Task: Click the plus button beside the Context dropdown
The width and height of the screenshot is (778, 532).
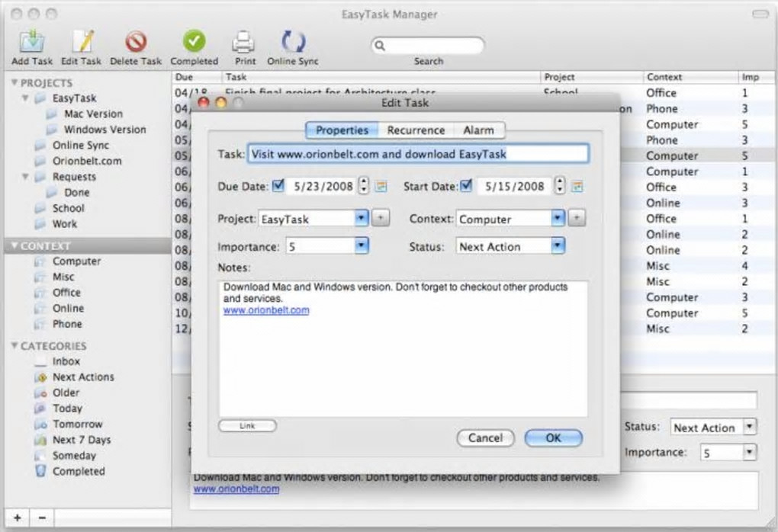Action: (x=577, y=218)
